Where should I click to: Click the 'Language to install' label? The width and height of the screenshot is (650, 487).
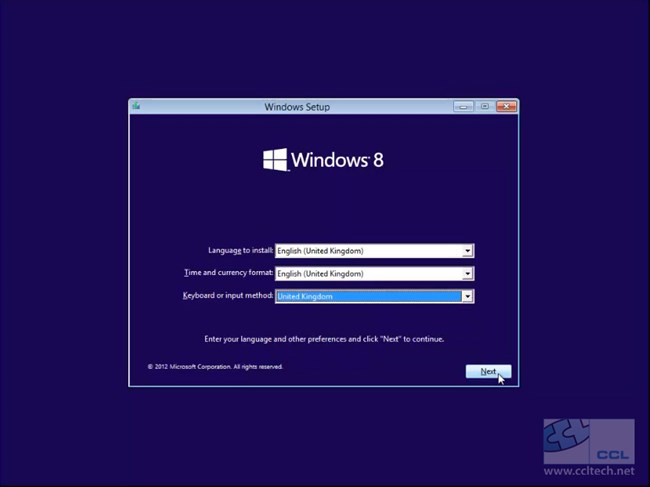point(240,250)
